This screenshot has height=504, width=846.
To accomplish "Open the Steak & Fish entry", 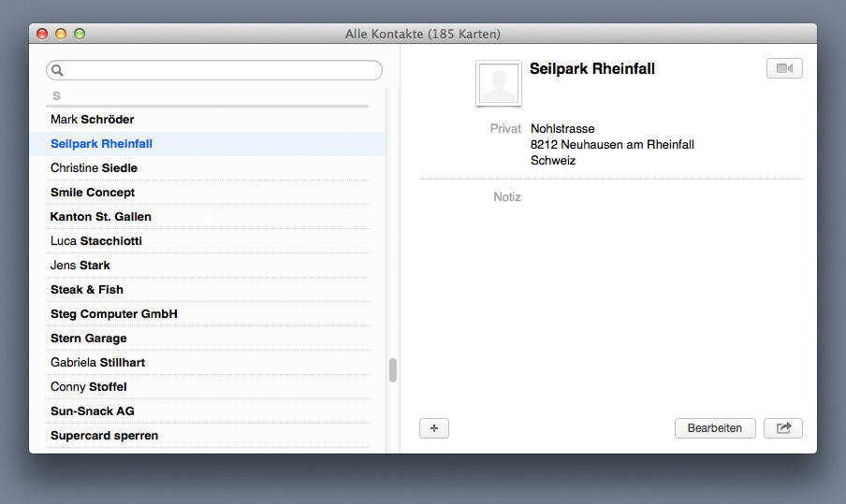I will point(208,290).
